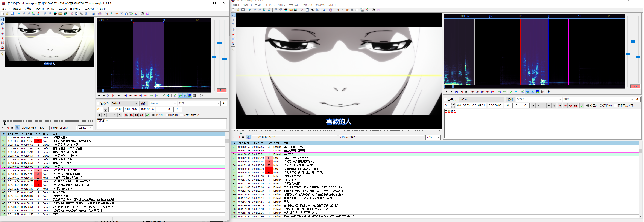Image resolution: width=644 pixels, height=222 pixels.
Task: Toggle auto-scroll audio in 01.ass audio toolbar
Action: click(x=533, y=92)
